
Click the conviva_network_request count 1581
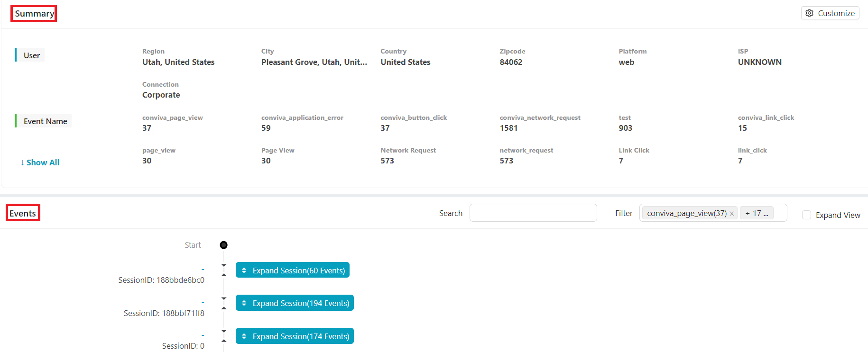coord(508,128)
